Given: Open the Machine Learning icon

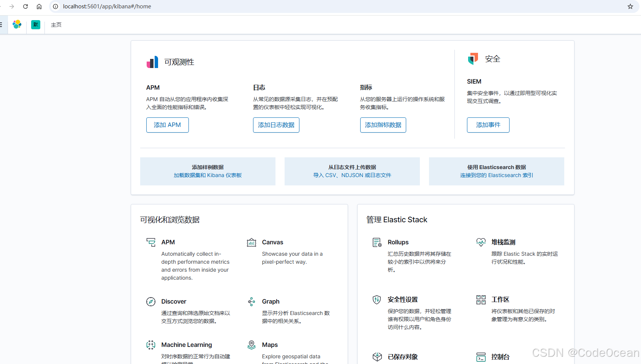Looking at the screenshot, I should (x=151, y=345).
